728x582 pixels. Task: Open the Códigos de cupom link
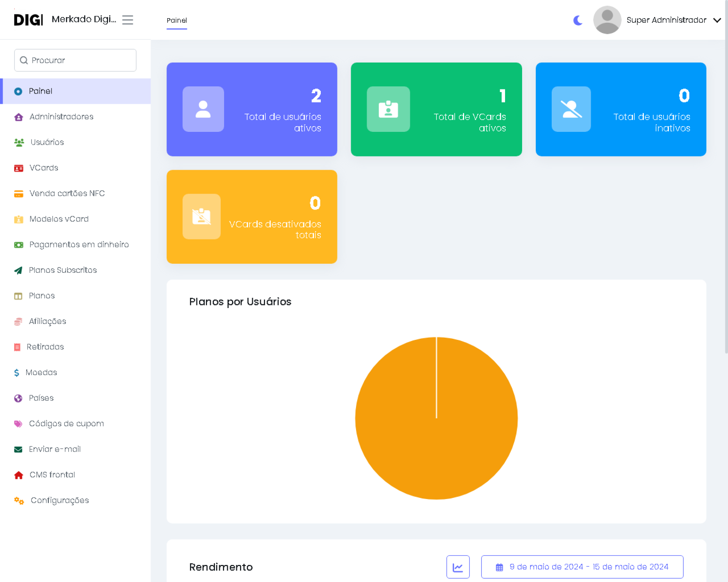(66, 424)
